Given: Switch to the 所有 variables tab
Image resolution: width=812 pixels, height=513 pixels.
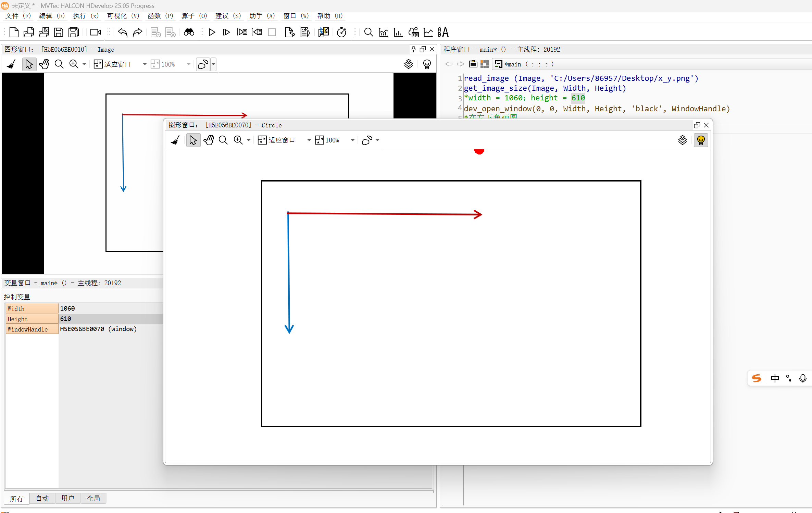Looking at the screenshot, I should 16,499.
